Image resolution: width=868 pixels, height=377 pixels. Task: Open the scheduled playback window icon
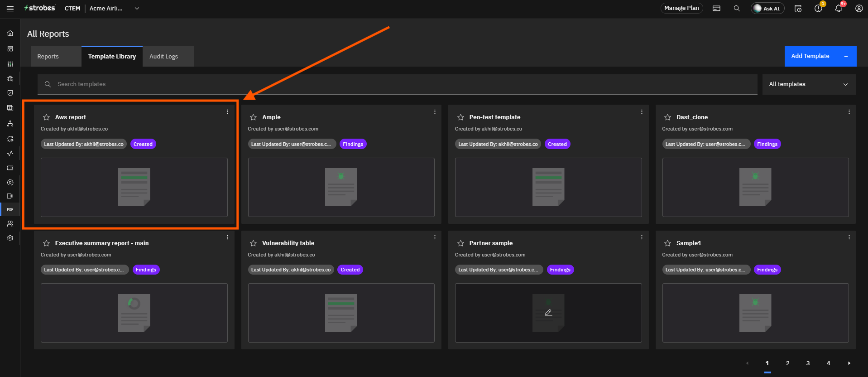(x=798, y=8)
